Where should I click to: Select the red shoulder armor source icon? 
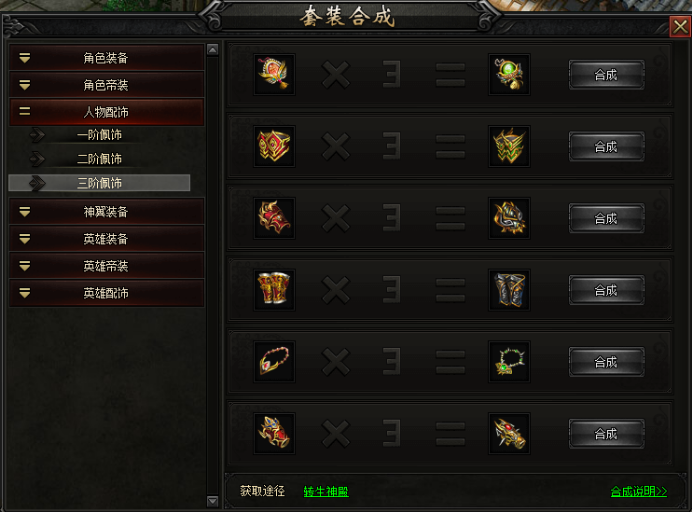click(274, 218)
